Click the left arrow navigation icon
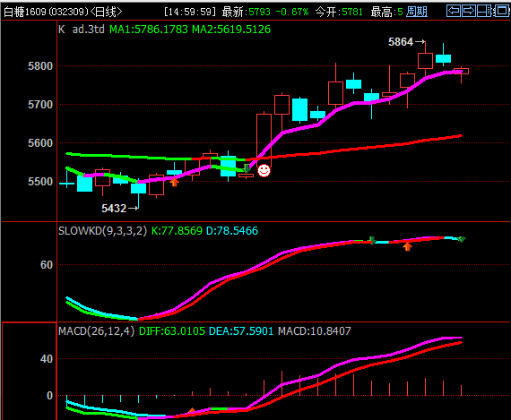This screenshot has height=420, width=511. pyautogui.click(x=454, y=11)
